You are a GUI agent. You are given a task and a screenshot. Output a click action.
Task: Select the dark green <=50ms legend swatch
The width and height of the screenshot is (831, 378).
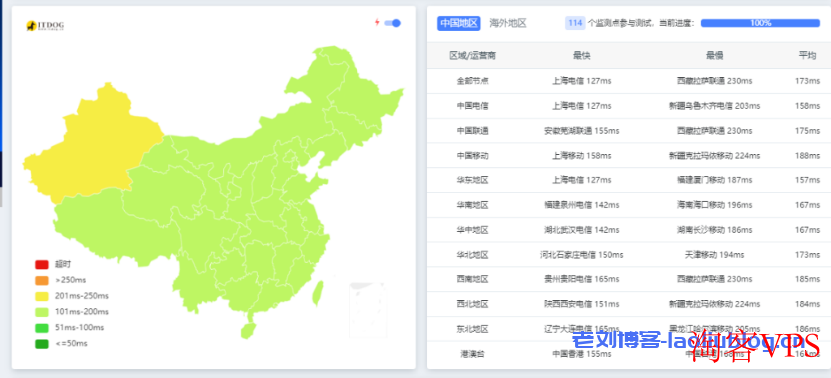tap(42, 344)
